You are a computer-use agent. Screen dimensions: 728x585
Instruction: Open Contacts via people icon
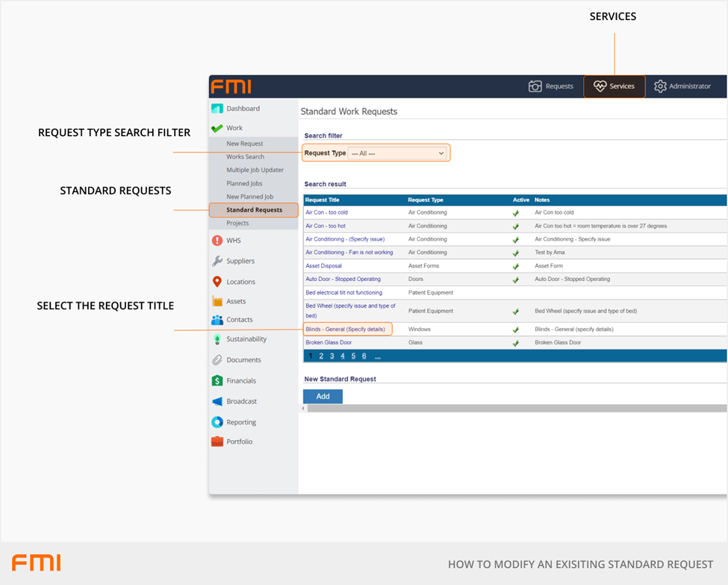(217, 320)
